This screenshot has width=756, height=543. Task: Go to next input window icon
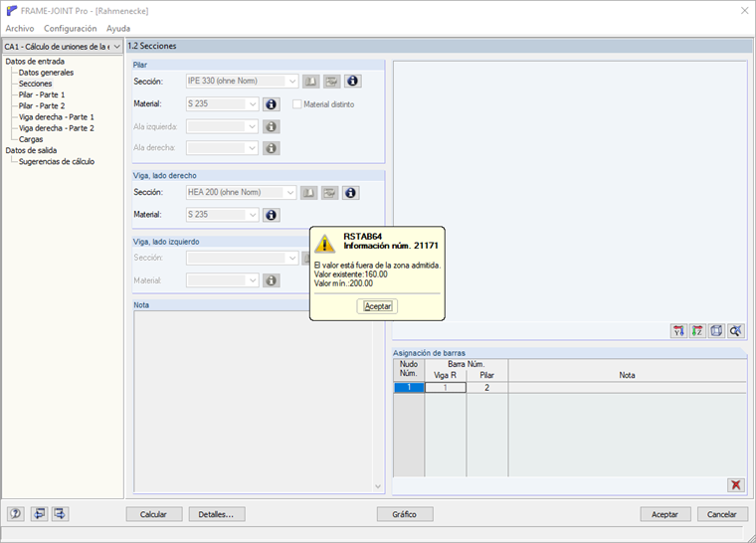click(61, 513)
